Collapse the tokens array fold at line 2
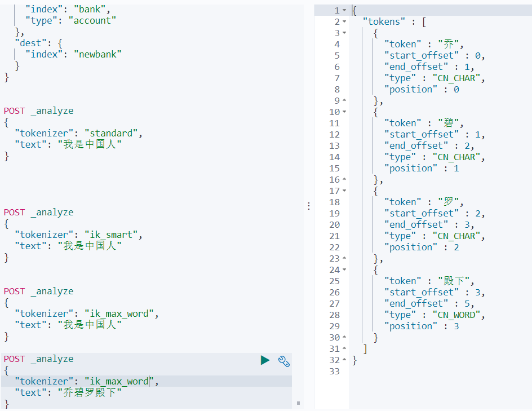The width and height of the screenshot is (532, 411). pos(344,21)
